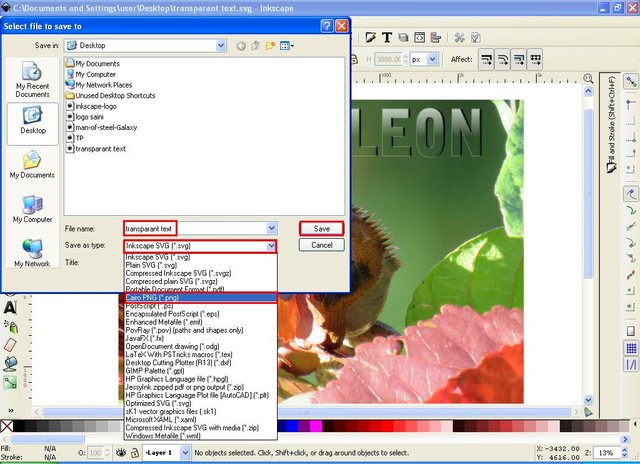This screenshot has width=640, height=464.
Task: Open the Layer 1 selector dropdown
Action: [x=185, y=453]
